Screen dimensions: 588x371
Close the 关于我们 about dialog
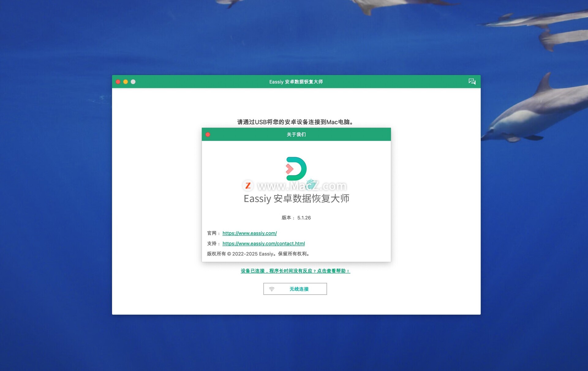coord(208,135)
